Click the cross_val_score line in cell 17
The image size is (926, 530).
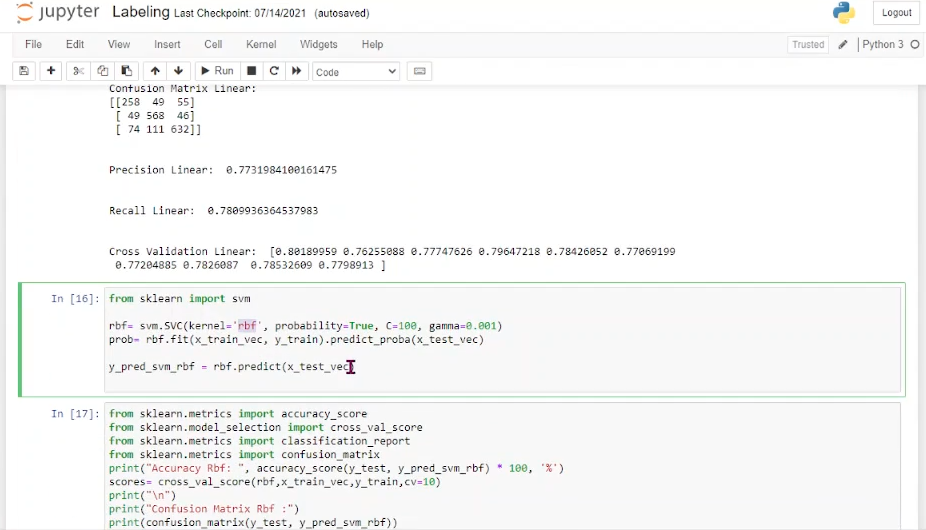pos(275,482)
